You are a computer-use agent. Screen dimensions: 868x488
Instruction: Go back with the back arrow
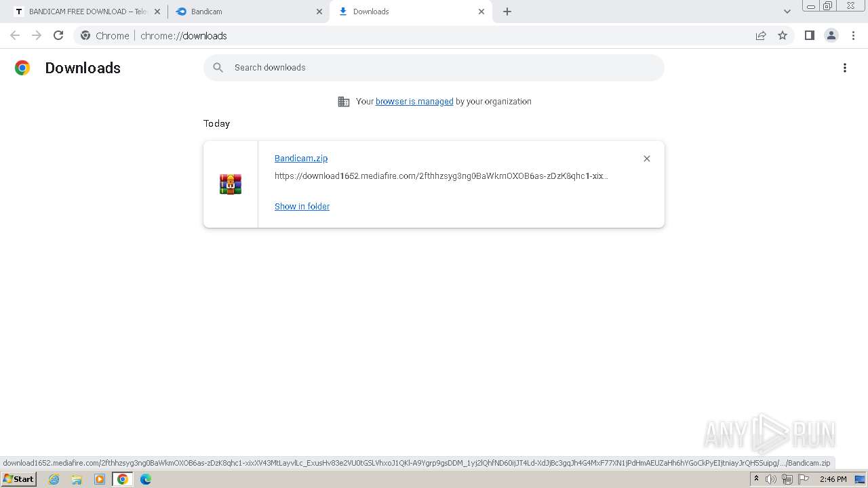pyautogui.click(x=15, y=35)
